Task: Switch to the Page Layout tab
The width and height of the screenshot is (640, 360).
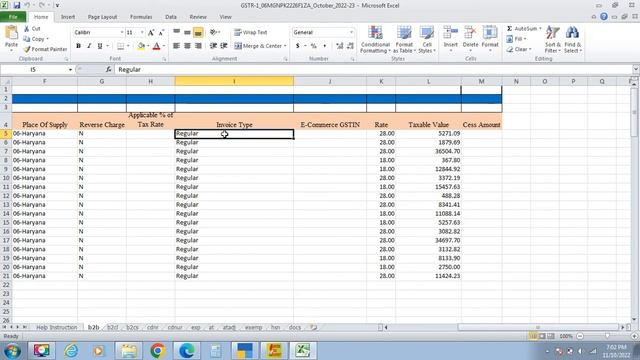Action: pos(102,17)
